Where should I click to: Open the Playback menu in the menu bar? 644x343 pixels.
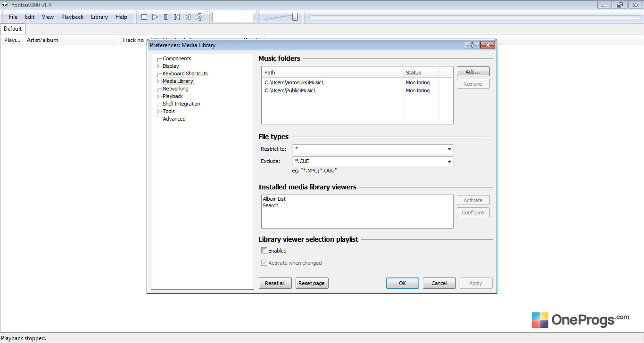[73, 17]
